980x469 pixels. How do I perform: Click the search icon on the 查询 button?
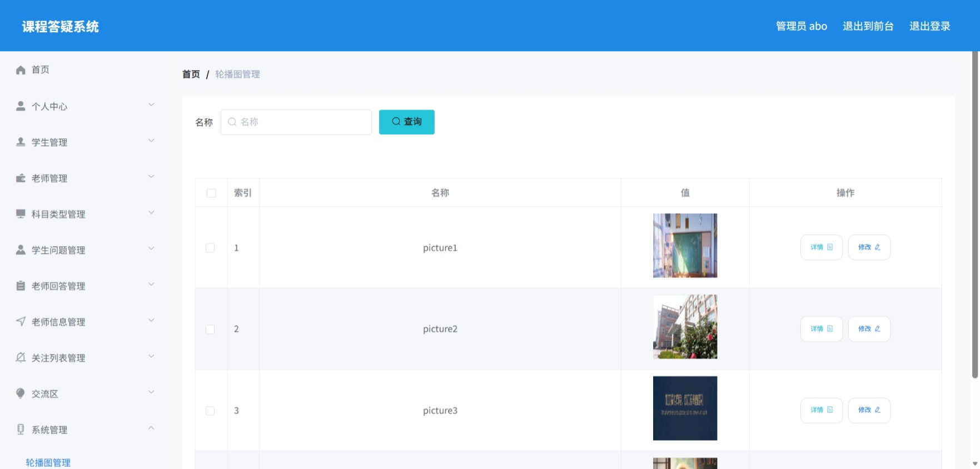[x=396, y=121]
